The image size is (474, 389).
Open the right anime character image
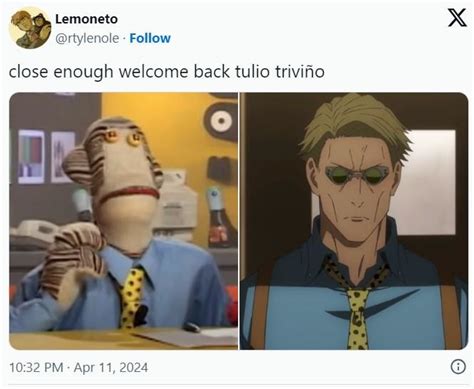[x=354, y=221]
